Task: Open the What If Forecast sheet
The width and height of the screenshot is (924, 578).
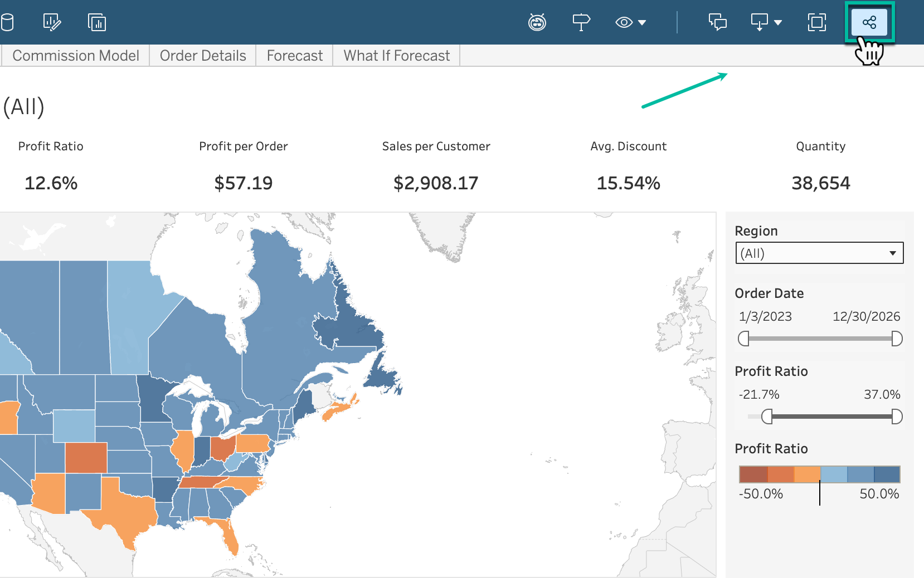Action: [396, 55]
